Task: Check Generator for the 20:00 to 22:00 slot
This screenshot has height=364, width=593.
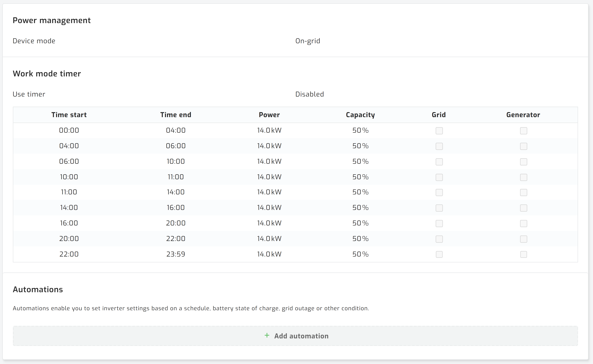Action: click(x=523, y=239)
